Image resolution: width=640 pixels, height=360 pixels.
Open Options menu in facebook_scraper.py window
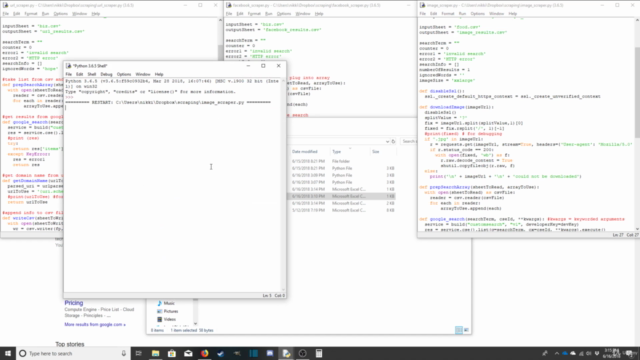284,14
